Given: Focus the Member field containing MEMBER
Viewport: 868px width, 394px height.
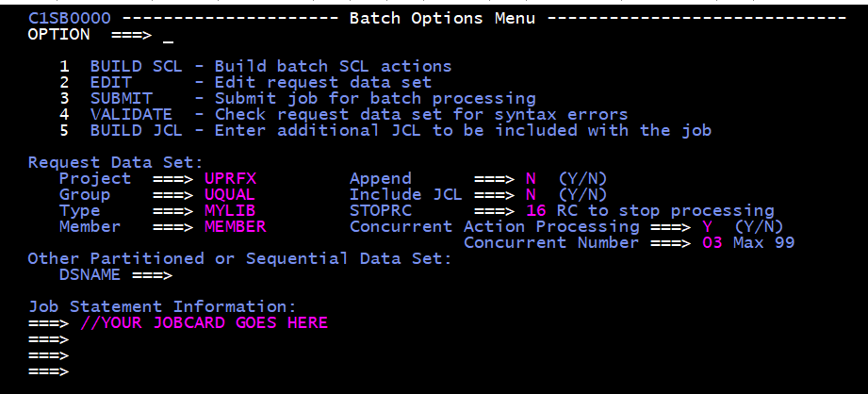Looking at the screenshot, I should (236, 227).
